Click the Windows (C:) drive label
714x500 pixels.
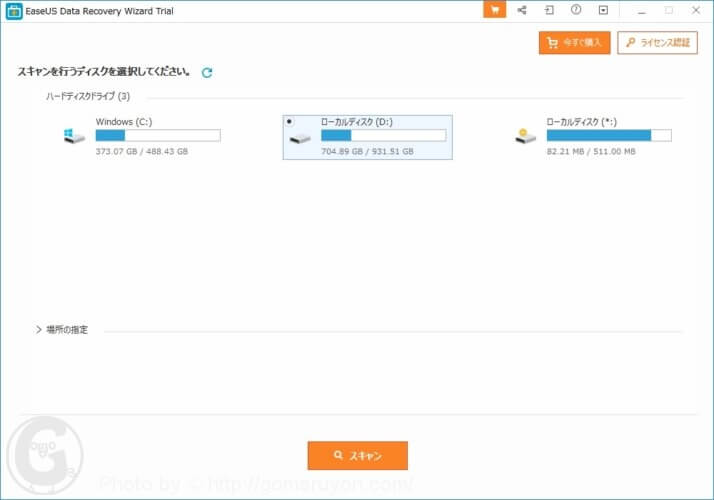click(x=124, y=122)
